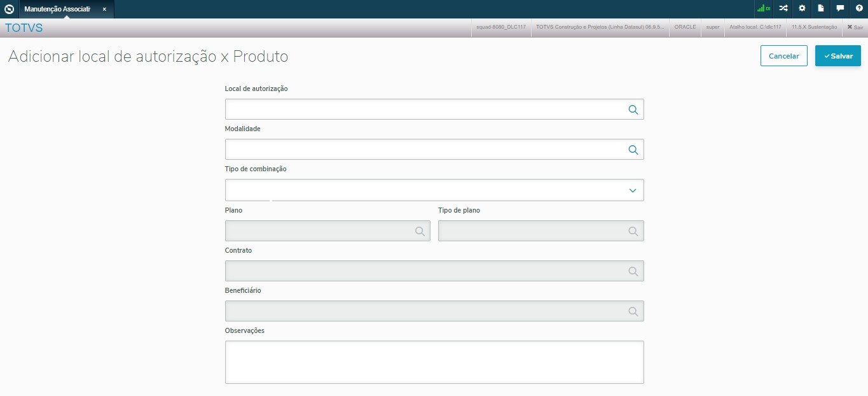Click the Tipo de combinação label

click(256, 169)
